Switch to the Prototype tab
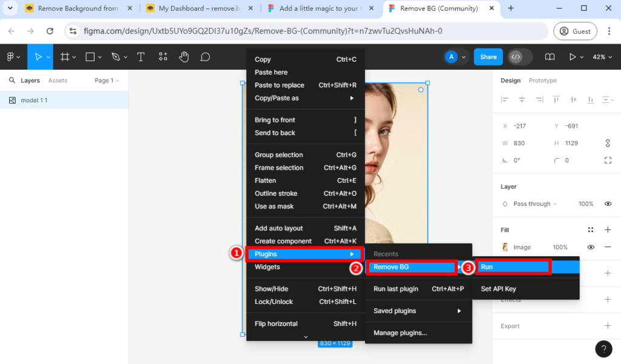 [542, 79]
